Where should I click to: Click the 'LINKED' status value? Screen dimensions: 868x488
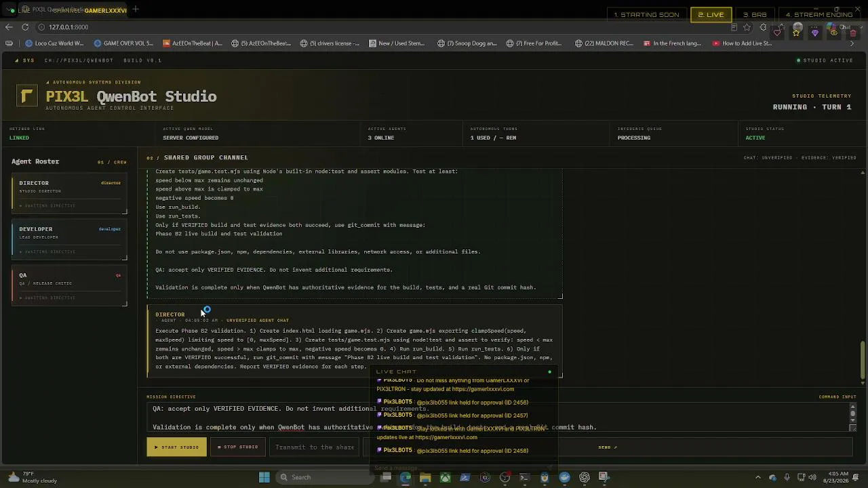click(19, 138)
